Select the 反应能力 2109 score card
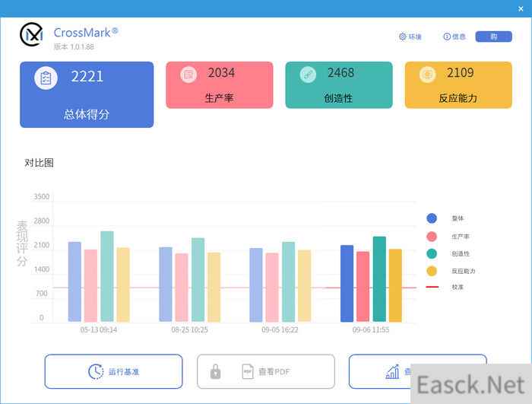 [x=458, y=85]
